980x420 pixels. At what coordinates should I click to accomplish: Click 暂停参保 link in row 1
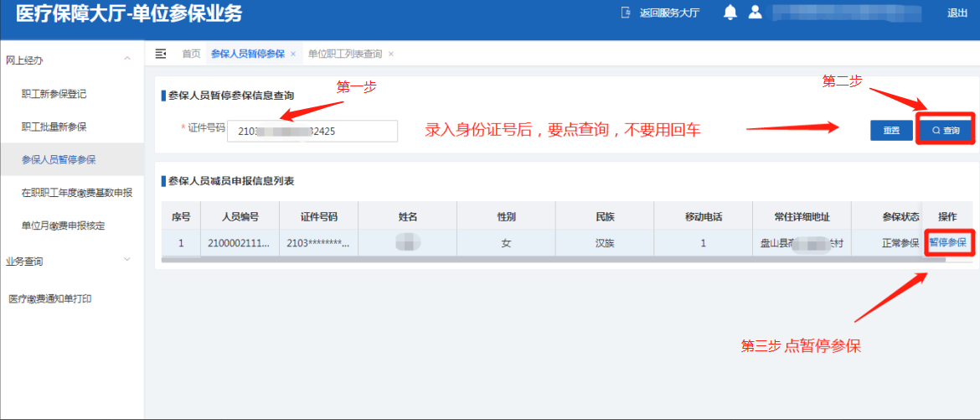[947, 242]
